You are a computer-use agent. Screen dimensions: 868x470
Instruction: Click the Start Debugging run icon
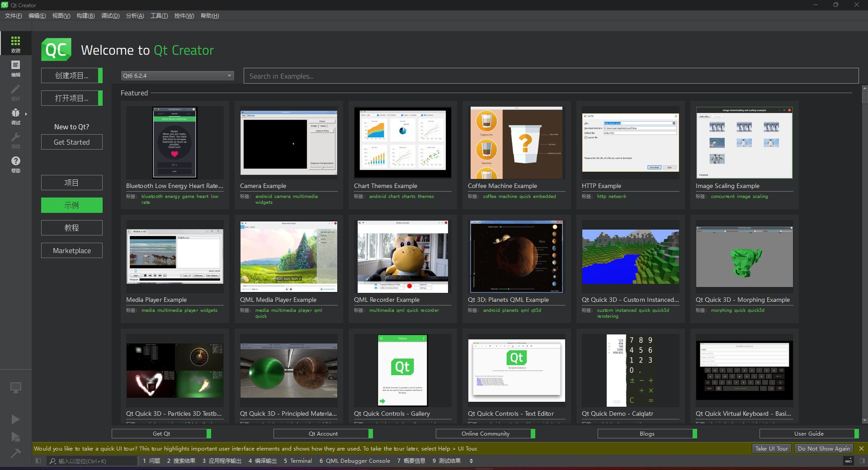point(15,437)
